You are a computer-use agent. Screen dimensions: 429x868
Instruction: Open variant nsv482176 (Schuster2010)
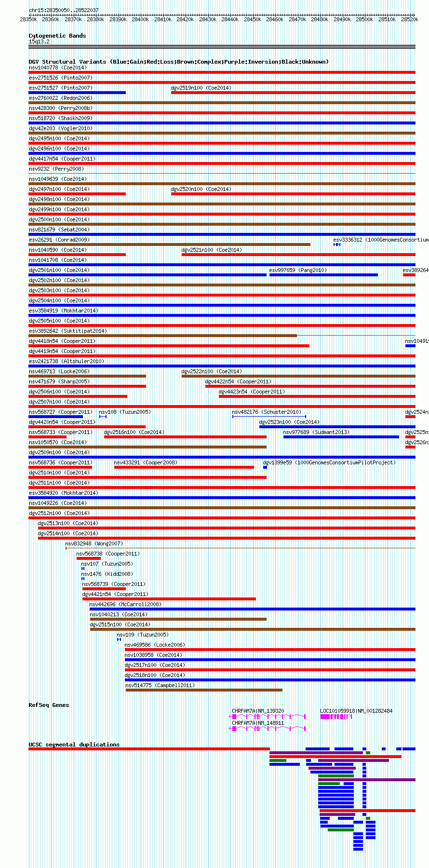point(267,412)
